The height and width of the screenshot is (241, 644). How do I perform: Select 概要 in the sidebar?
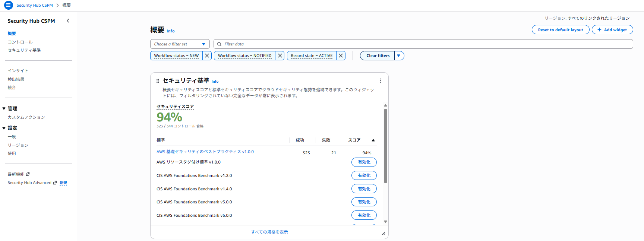[12, 34]
